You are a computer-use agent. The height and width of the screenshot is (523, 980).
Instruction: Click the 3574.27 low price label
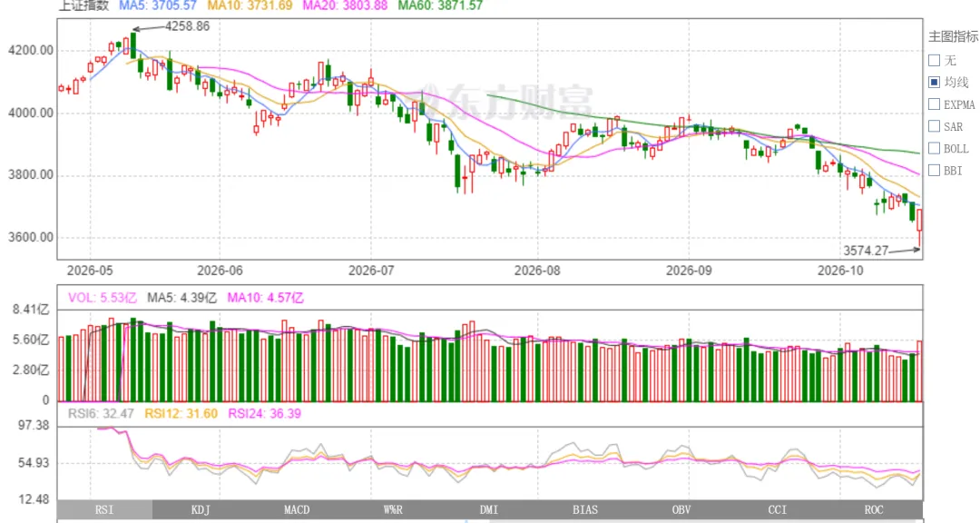pyautogui.click(x=866, y=251)
